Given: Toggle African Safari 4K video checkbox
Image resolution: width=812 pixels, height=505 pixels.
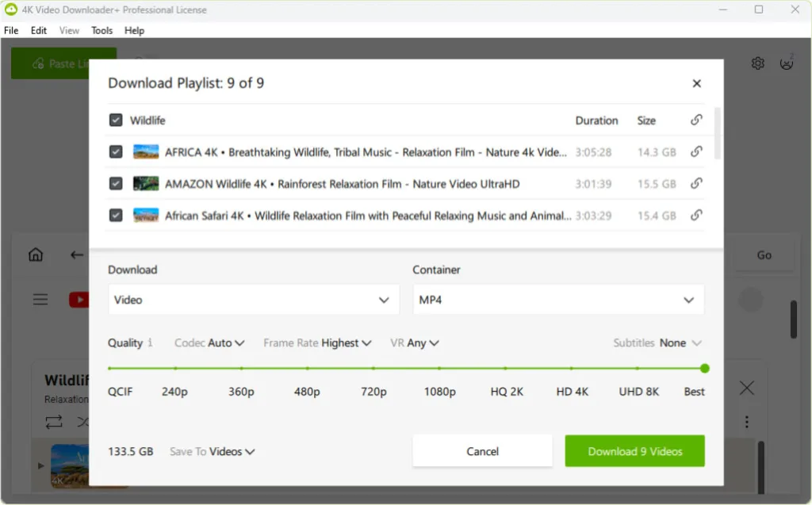Looking at the screenshot, I should (x=116, y=215).
